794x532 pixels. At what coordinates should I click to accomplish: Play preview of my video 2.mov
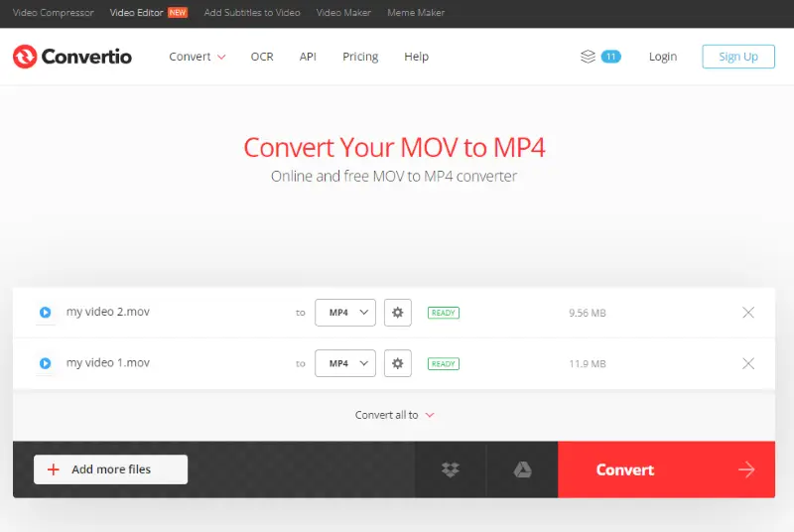tap(45, 313)
